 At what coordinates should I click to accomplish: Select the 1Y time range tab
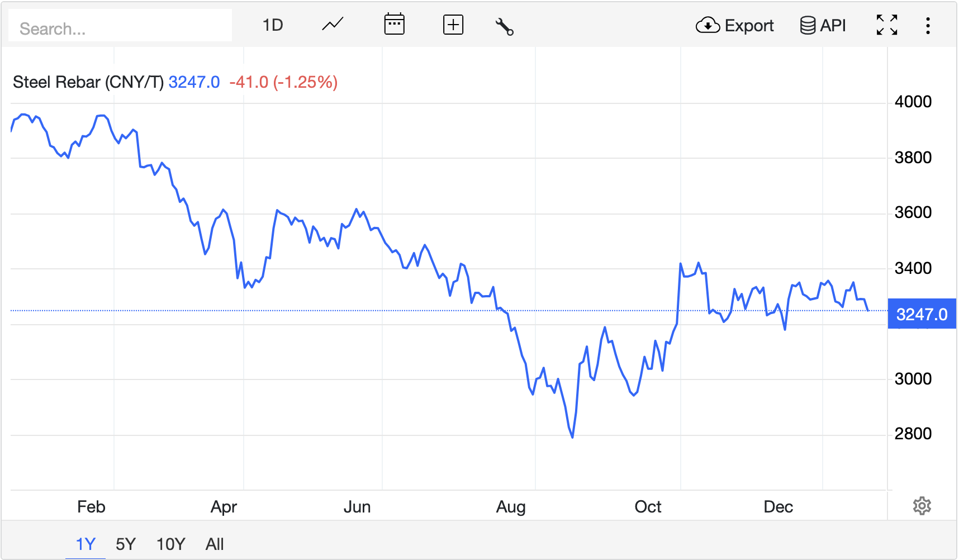tap(86, 544)
